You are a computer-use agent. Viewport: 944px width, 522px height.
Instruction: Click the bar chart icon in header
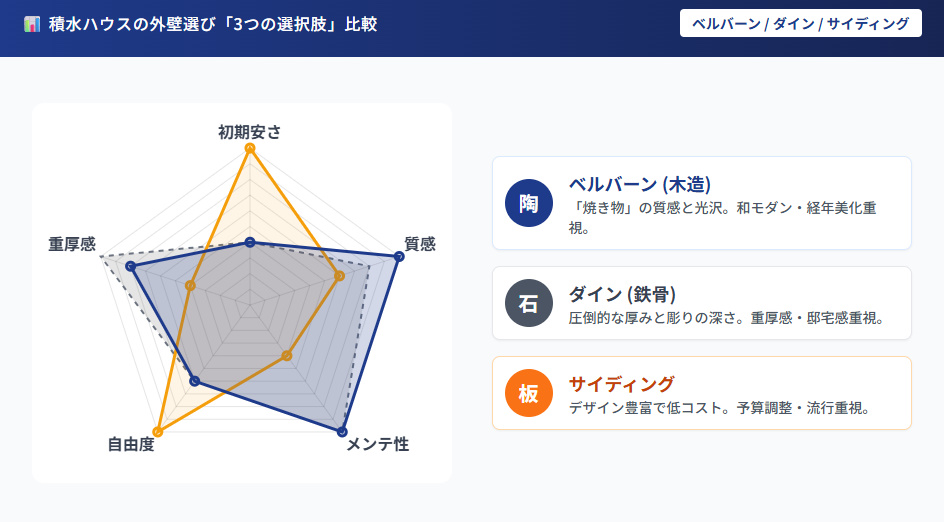coord(32,24)
